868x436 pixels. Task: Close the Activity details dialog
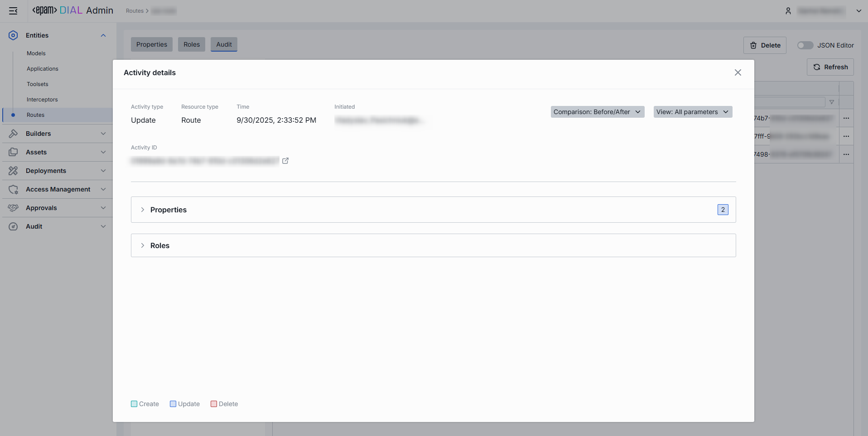pos(738,72)
